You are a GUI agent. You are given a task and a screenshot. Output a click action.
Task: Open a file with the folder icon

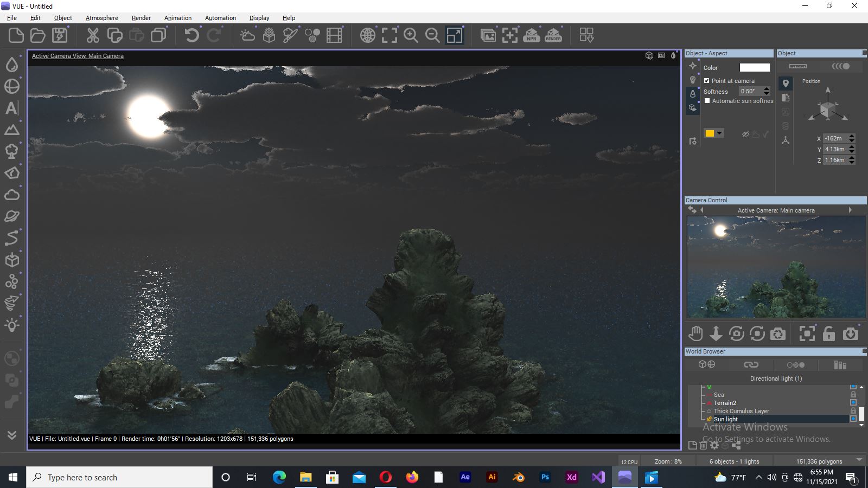coord(38,36)
